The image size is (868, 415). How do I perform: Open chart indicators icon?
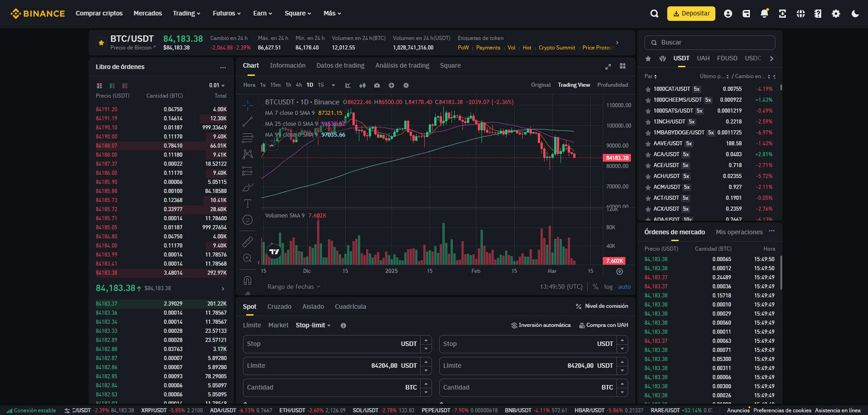pyautogui.click(x=348, y=85)
